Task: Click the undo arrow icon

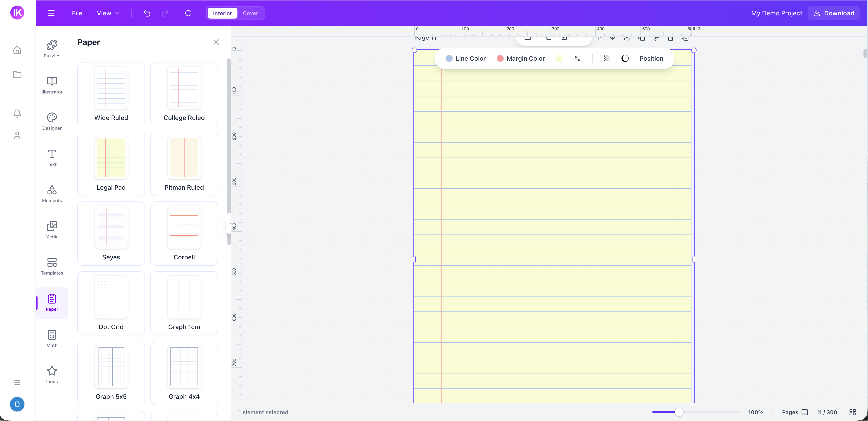Action: pyautogui.click(x=147, y=13)
